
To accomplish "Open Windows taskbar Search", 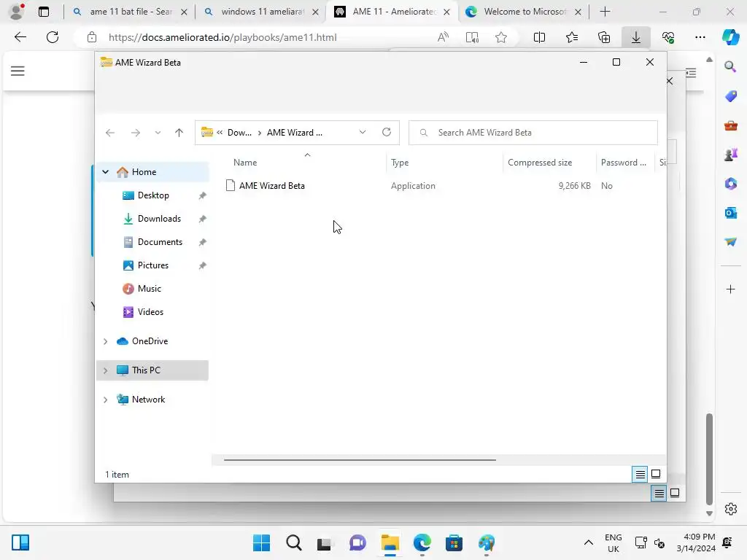I will [x=293, y=542].
